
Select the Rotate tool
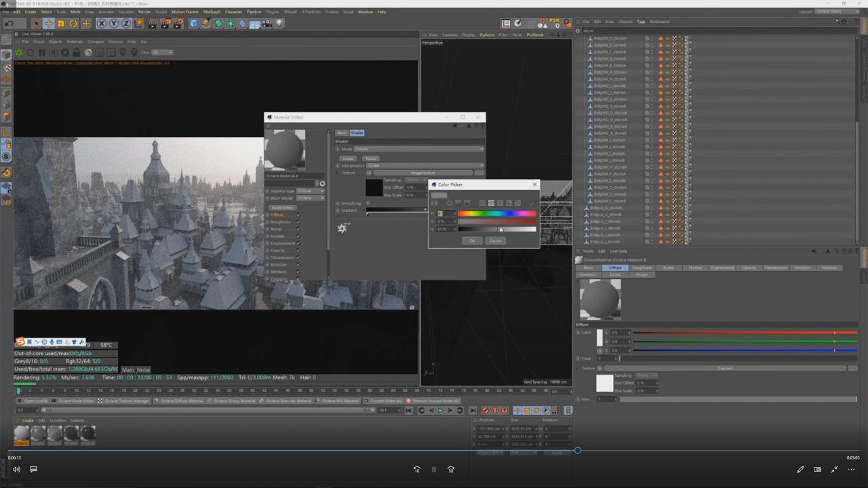pyautogui.click(x=73, y=24)
